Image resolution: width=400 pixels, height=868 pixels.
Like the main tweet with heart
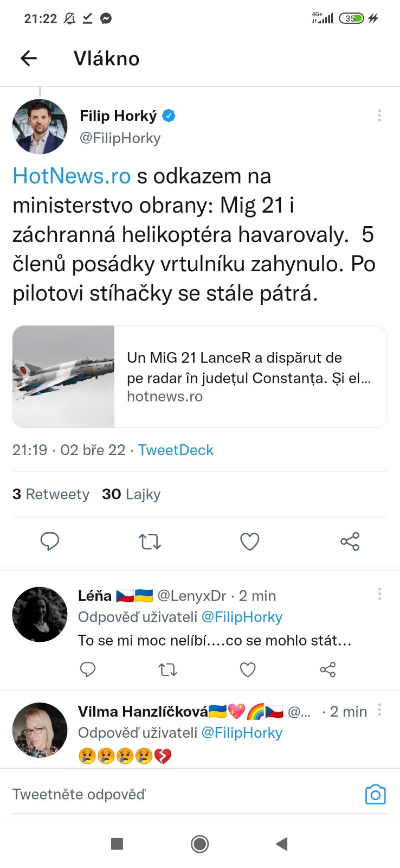tap(249, 541)
